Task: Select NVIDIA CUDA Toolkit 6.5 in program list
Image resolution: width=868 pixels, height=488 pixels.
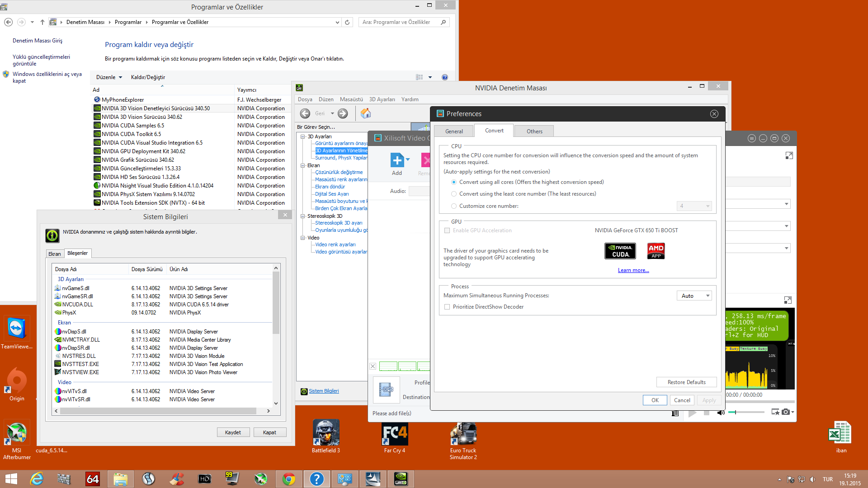Action: pyautogui.click(x=131, y=134)
